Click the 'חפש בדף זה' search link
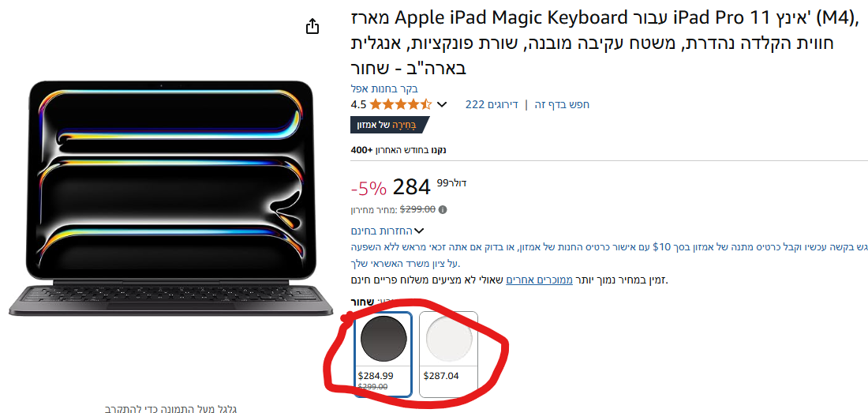This screenshot has width=868, height=413. coord(563,104)
